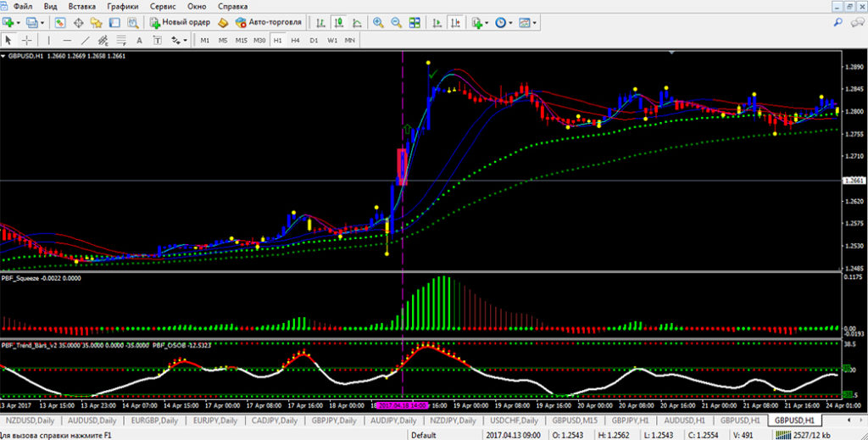Open the Файл menu
This screenshot has width=868, height=440.
coord(22,7)
